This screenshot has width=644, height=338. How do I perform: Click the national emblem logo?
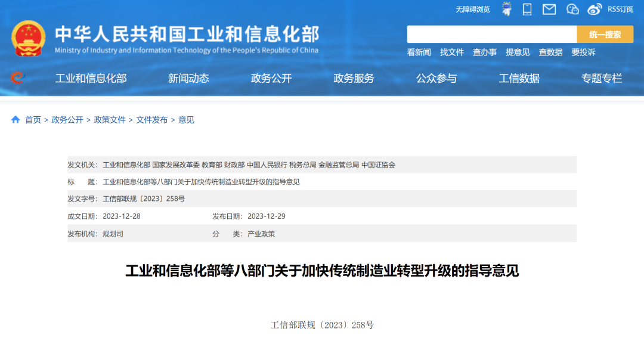tap(28, 38)
